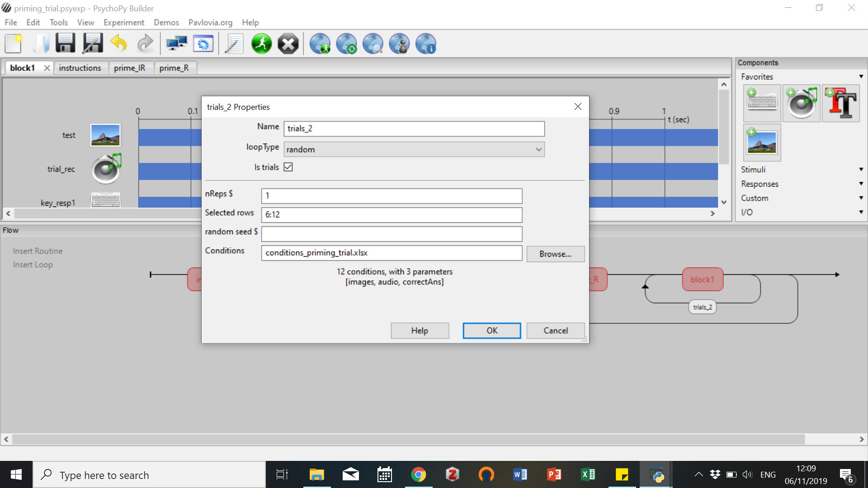
Task: Click the Stop experiment icon
Action: pos(288,44)
